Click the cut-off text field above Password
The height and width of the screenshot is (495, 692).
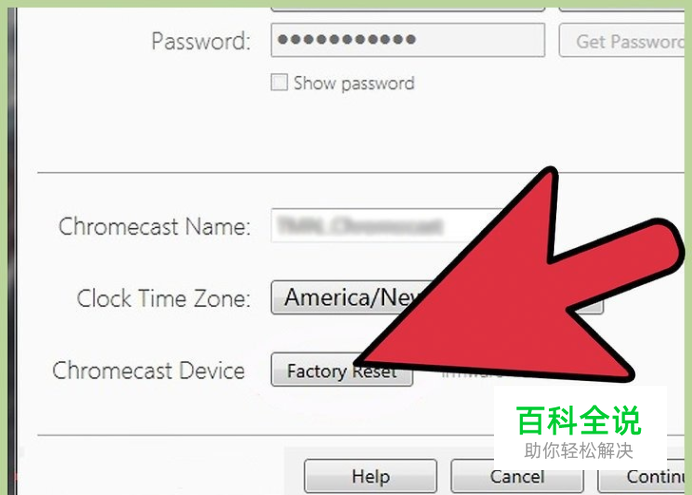click(408, 9)
